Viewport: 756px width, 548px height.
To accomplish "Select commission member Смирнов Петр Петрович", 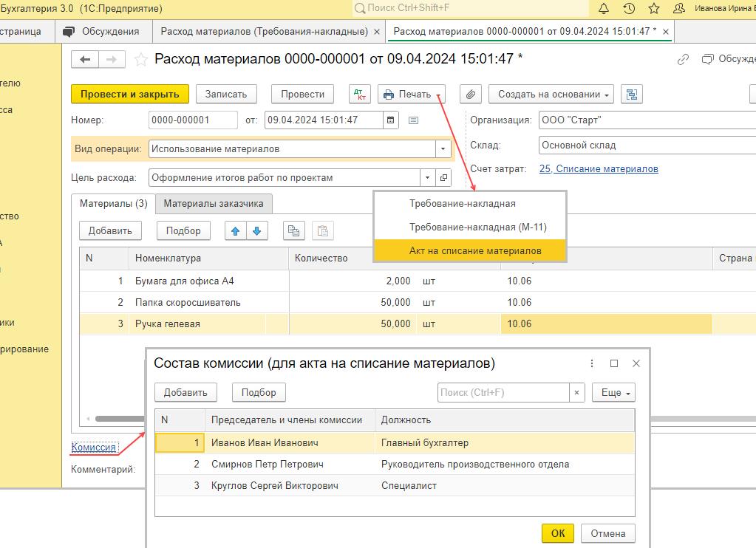I will coord(395,464).
